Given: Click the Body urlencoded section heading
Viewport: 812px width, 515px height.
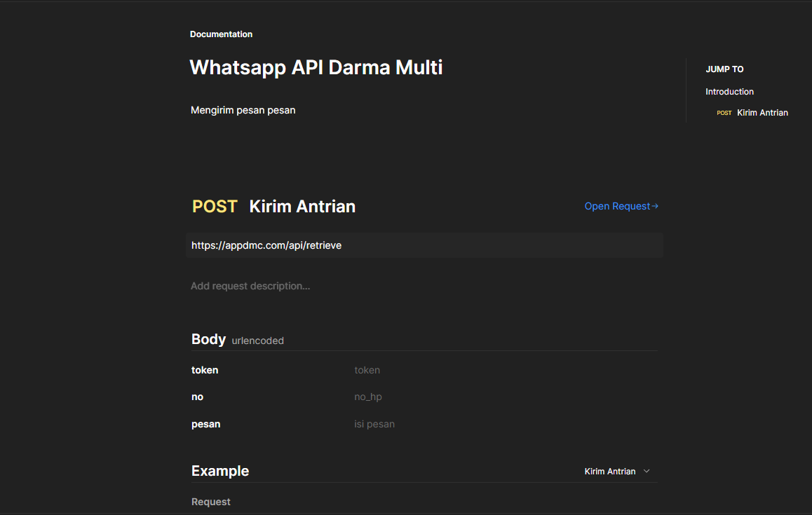Looking at the screenshot, I should click(x=208, y=339).
